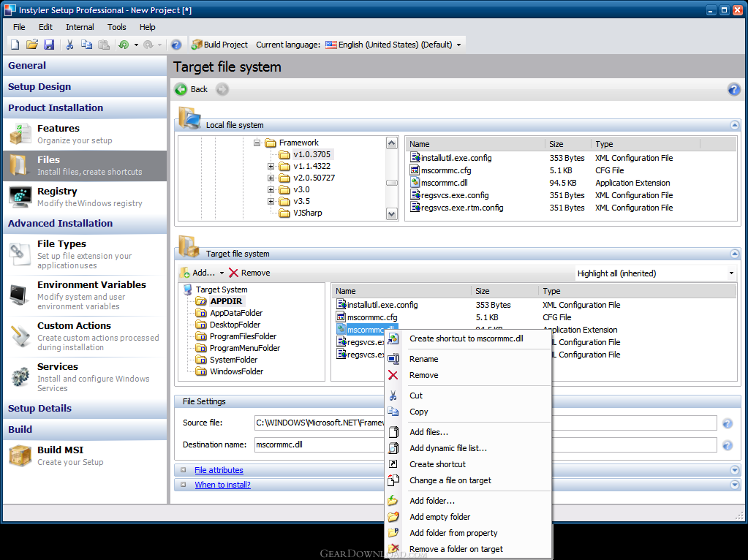Expand the v2.0.50727 folder node
Viewport: 748px width, 560px height.
[x=271, y=178]
